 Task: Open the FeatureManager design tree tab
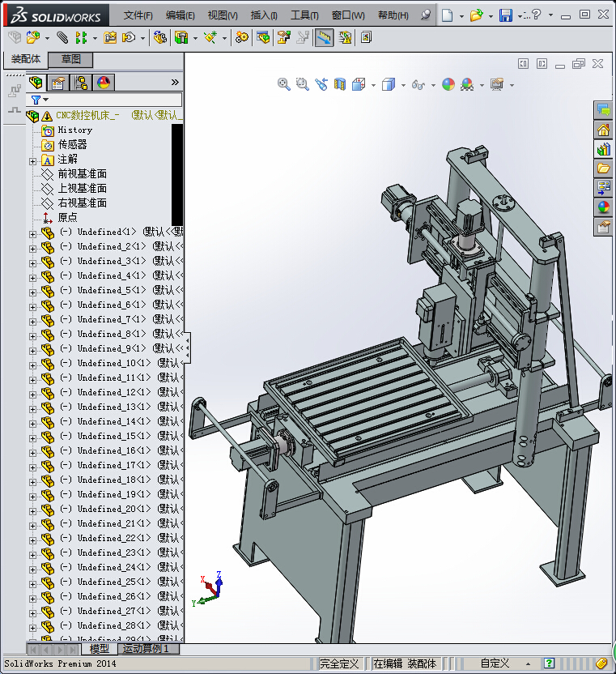point(36,83)
